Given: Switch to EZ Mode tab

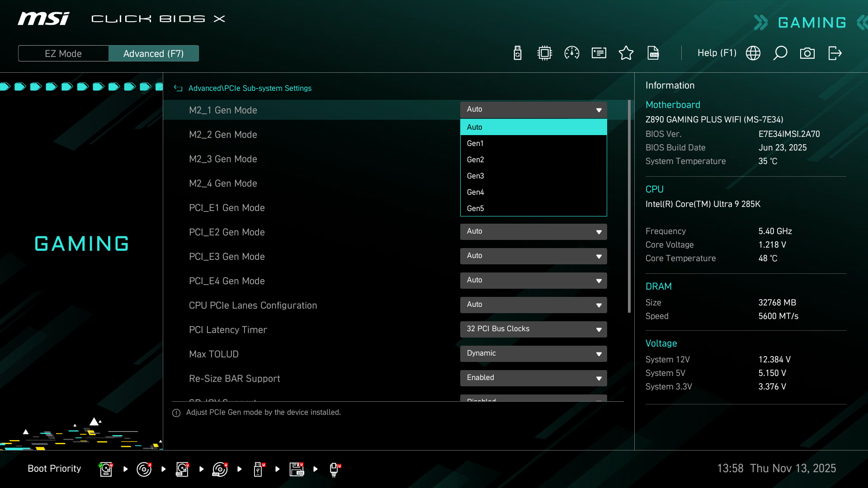Looking at the screenshot, I should (63, 53).
